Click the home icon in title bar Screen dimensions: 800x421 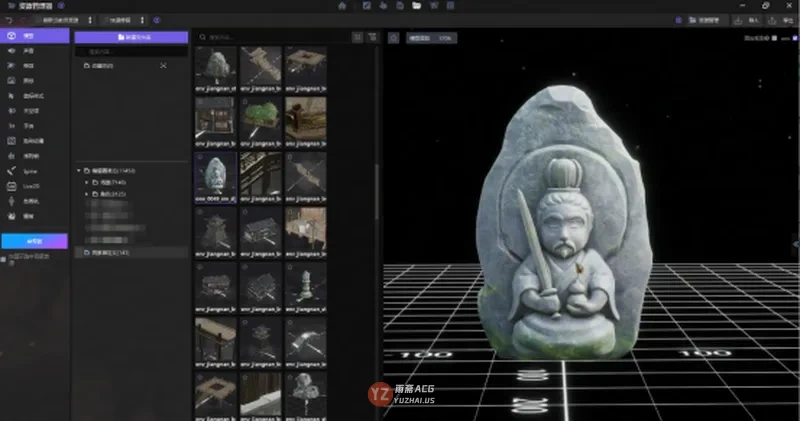click(342, 6)
